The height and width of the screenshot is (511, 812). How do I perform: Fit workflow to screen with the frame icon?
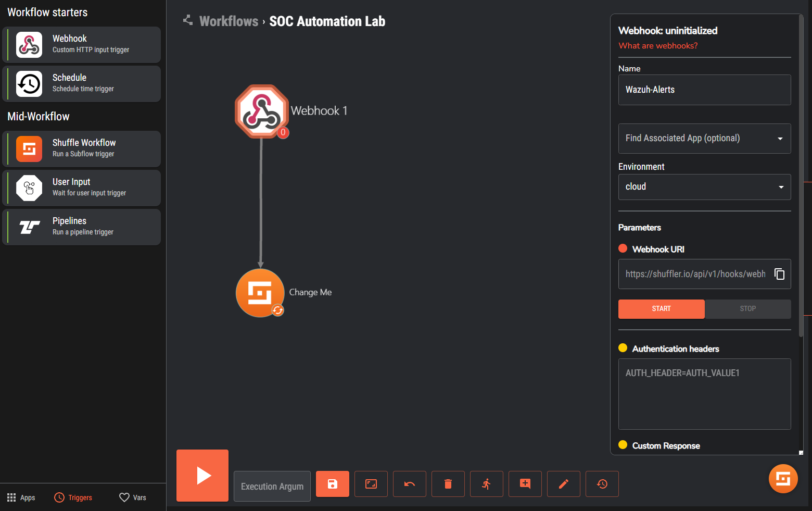point(371,484)
